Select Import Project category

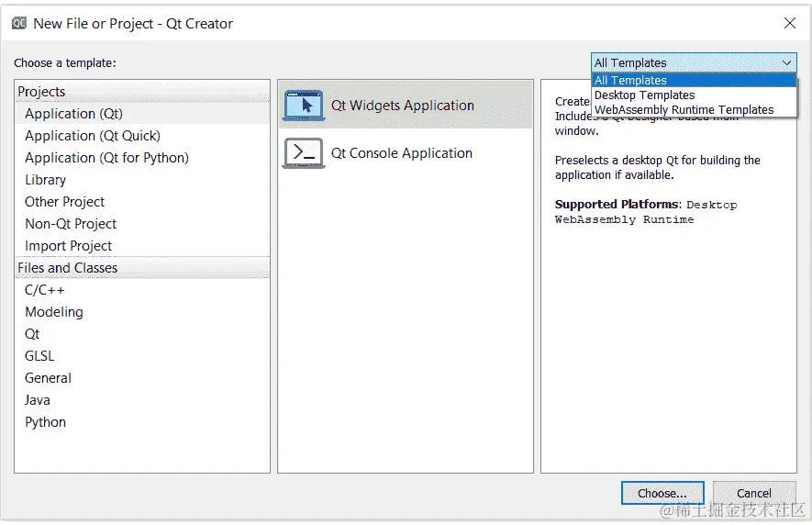pos(142,246)
